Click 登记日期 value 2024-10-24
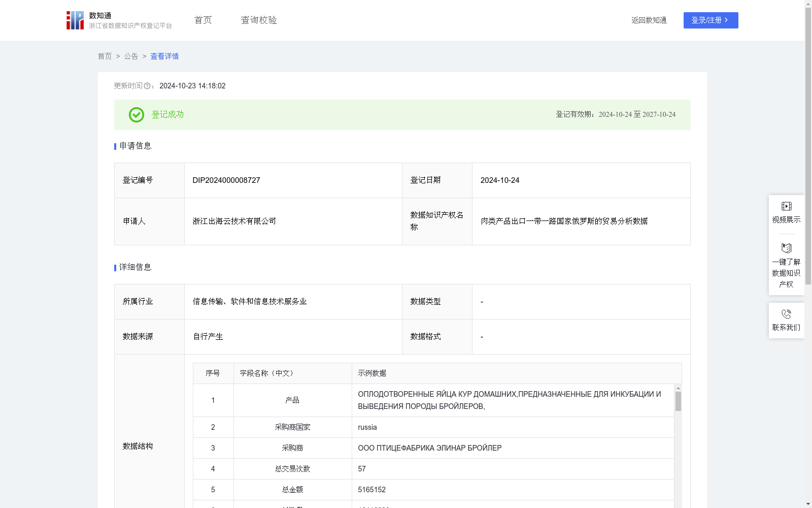The image size is (812, 508). [500, 180]
